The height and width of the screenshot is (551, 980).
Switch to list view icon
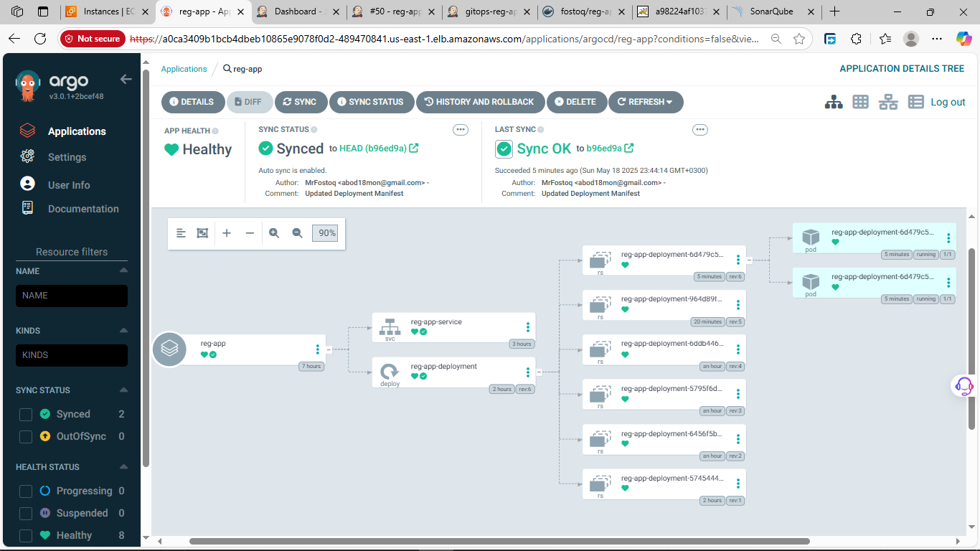(916, 102)
